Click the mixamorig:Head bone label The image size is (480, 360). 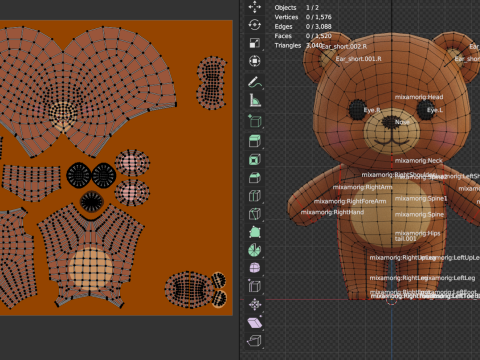tap(419, 97)
